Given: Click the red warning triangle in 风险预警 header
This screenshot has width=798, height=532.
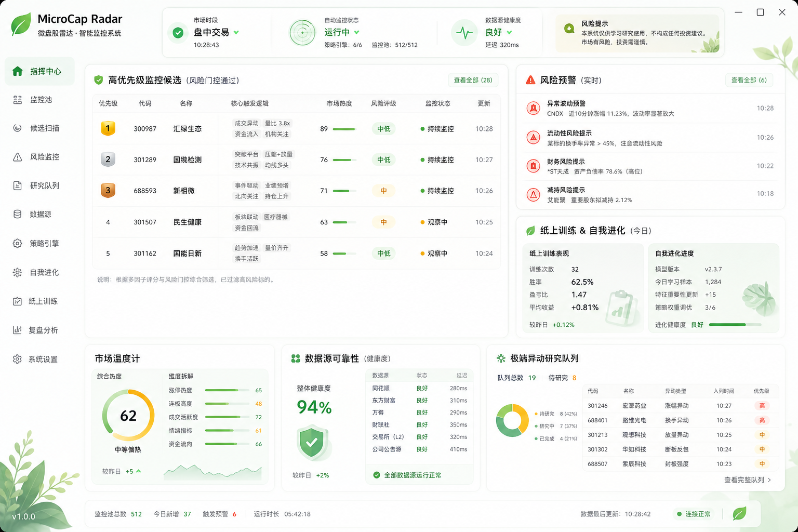Looking at the screenshot, I should click(x=530, y=80).
